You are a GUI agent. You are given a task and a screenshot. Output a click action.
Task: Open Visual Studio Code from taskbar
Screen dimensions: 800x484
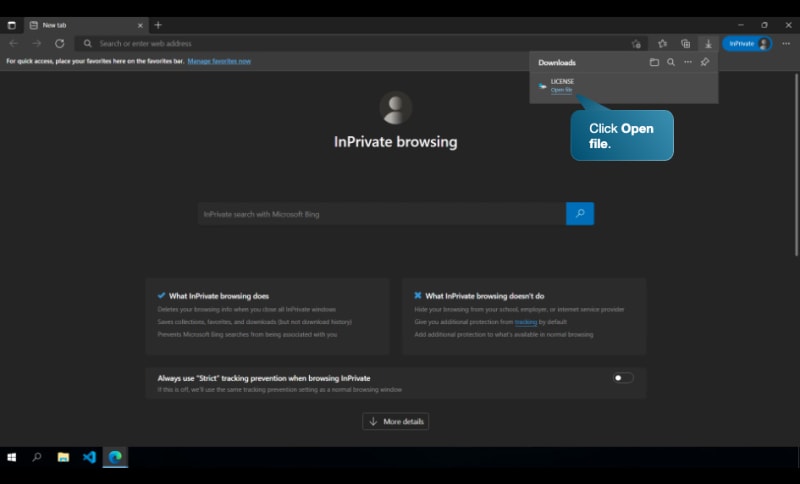tap(89, 457)
